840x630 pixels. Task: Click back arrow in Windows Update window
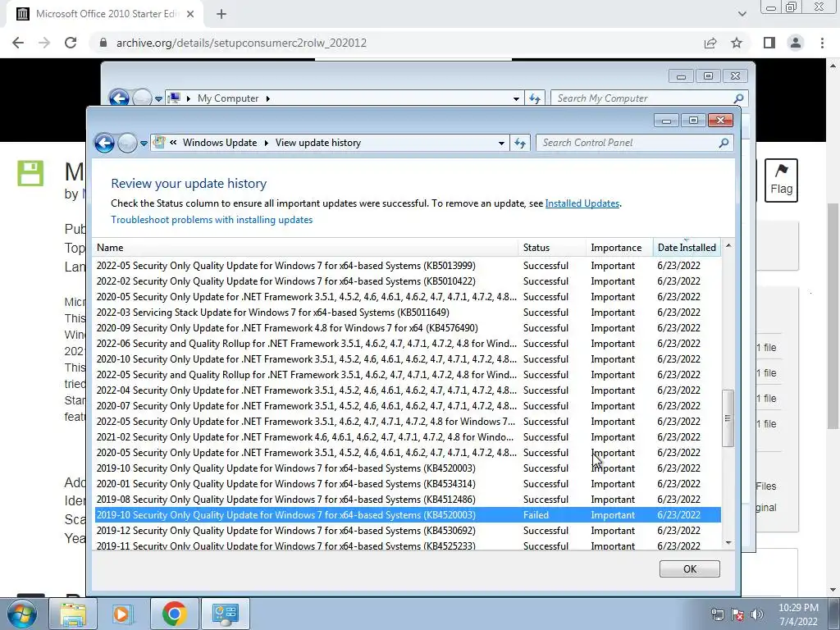104,143
